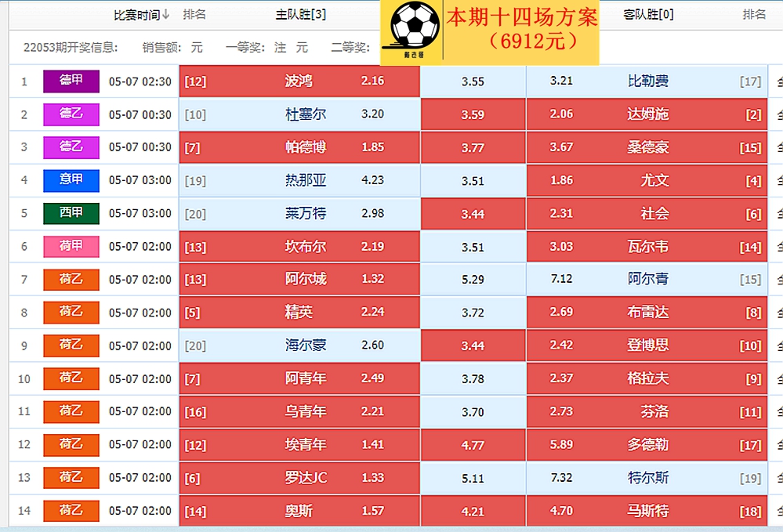Click the 意甲 league badge
783x532 pixels.
point(71,180)
